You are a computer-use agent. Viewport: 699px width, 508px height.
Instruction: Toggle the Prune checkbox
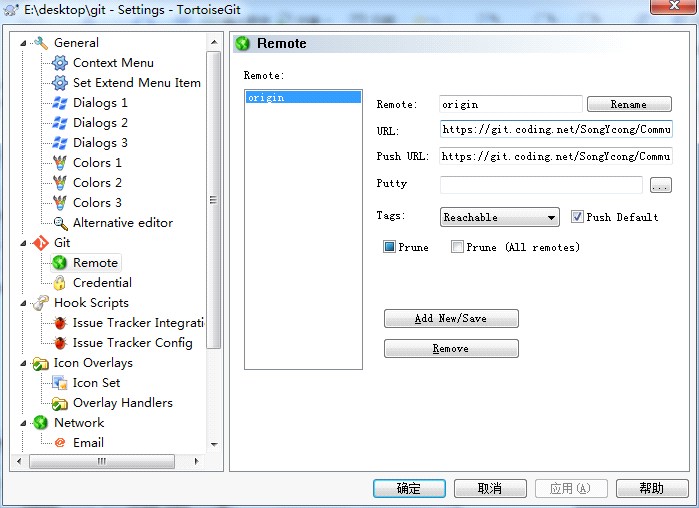(x=389, y=246)
